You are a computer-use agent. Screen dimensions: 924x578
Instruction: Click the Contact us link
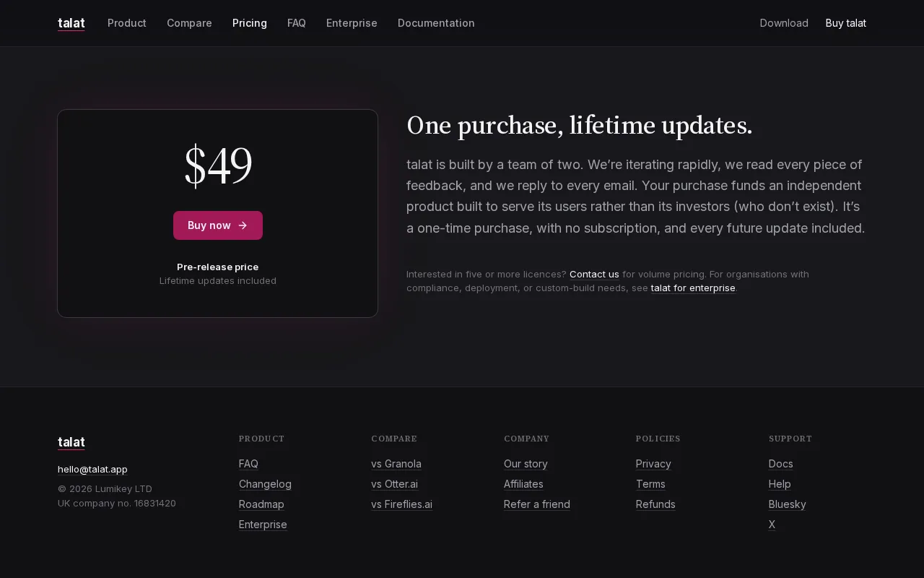tap(594, 275)
